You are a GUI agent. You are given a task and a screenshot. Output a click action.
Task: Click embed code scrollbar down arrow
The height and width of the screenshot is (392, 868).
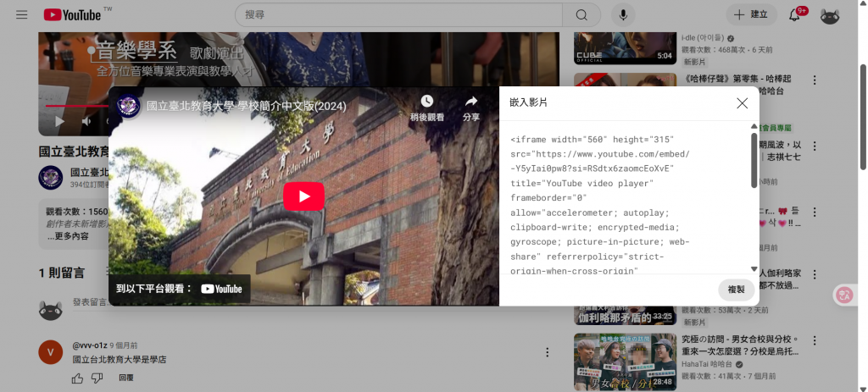754,268
